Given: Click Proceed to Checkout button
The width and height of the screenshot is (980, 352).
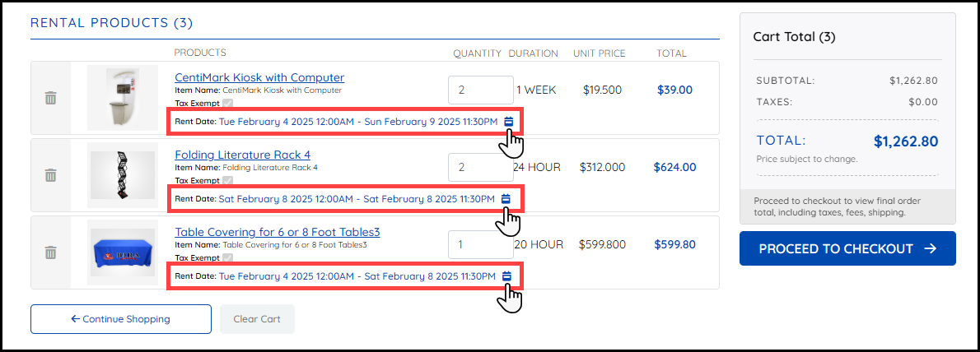Looking at the screenshot, I should click(847, 248).
